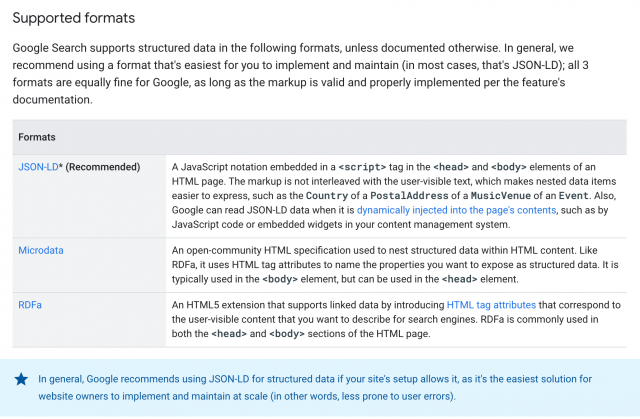Open the Microdata format link
Screen dimensions: 640x419
pos(41,250)
